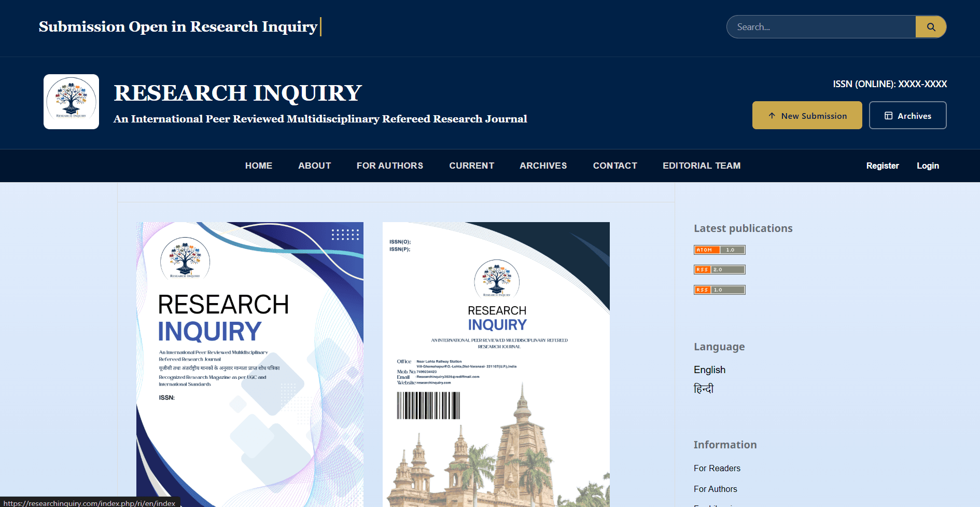Click the Archives outlined button
The image size is (980, 507).
click(907, 115)
